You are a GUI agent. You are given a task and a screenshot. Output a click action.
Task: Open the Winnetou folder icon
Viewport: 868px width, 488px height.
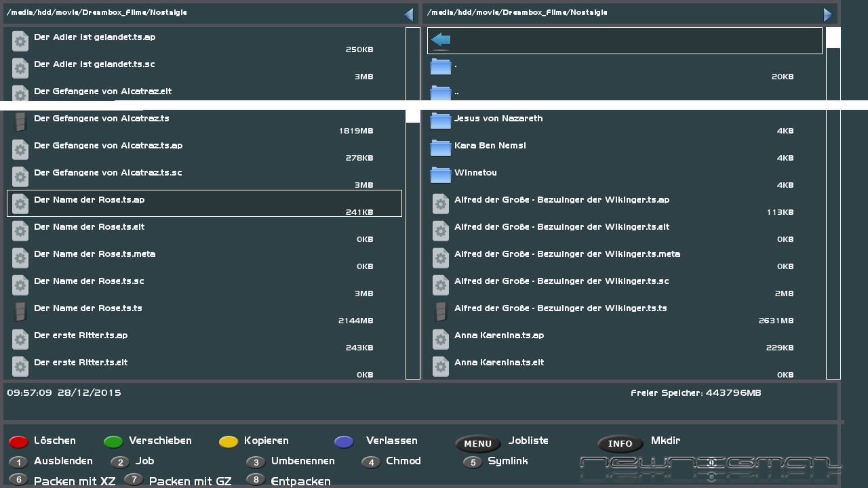pyautogui.click(x=441, y=175)
